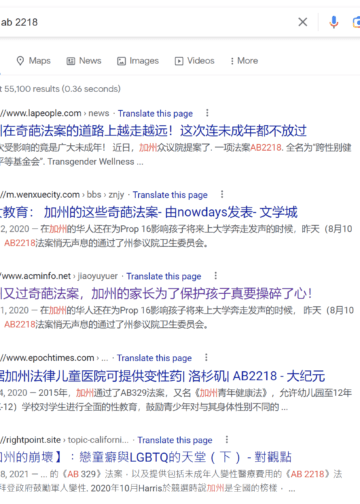Open three-dot options for acminfo.net result

tap(216, 276)
